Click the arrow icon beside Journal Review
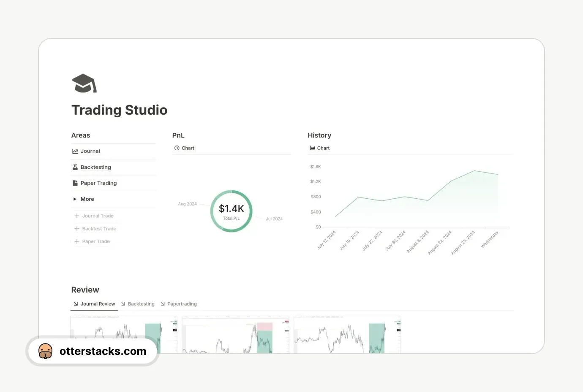This screenshot has width=583, height=392. [x=76, y=304]
